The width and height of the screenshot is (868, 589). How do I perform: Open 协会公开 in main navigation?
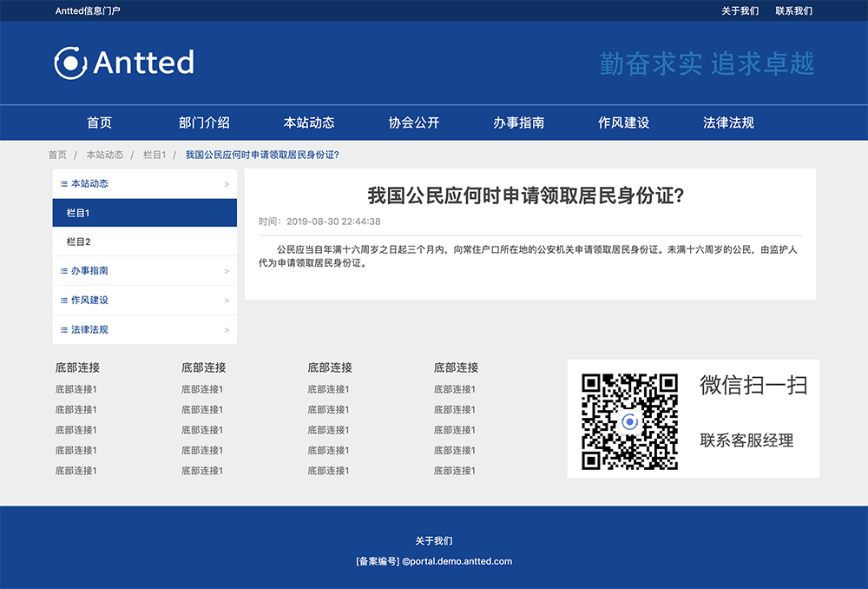413,122
